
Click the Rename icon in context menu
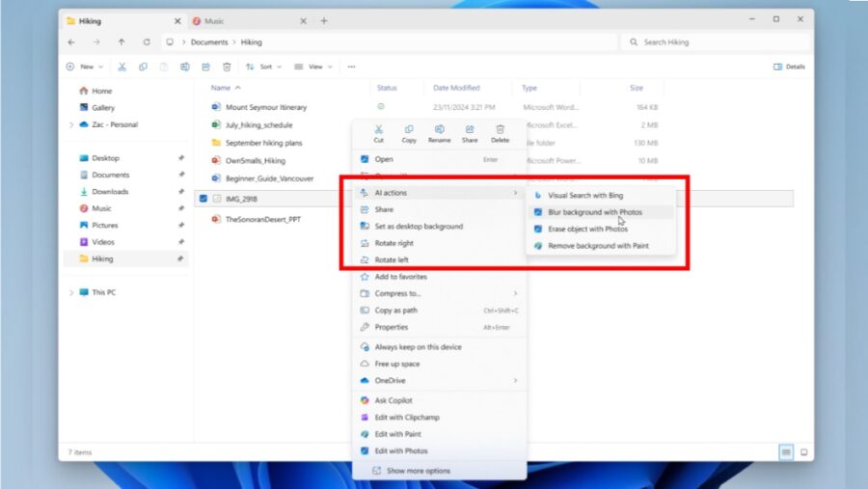point(439,129)
